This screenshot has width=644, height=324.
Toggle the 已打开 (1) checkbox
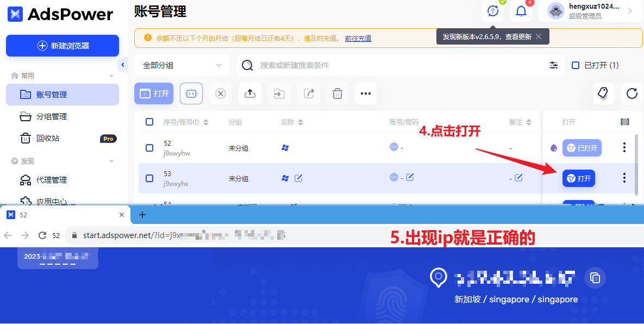576,65
